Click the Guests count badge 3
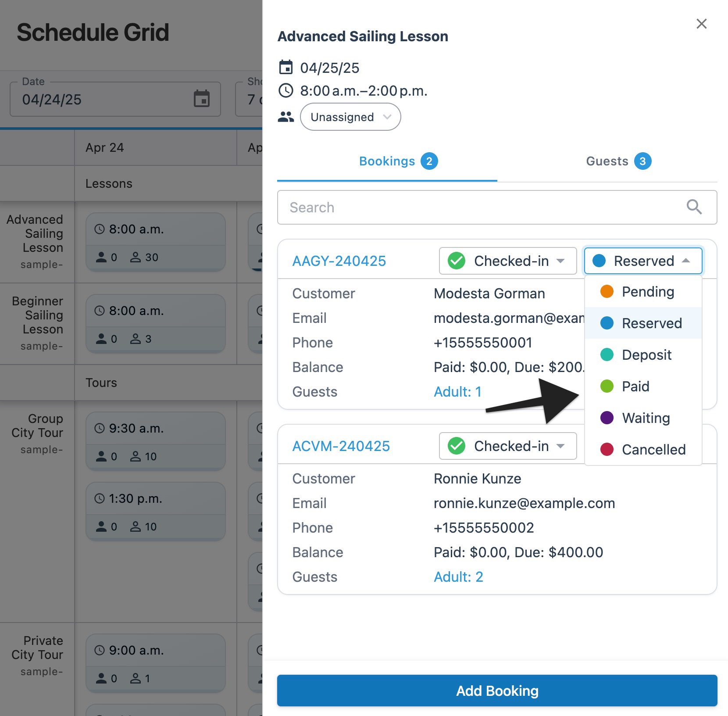The width and height of the screenshot is (728, 716). 643,161
